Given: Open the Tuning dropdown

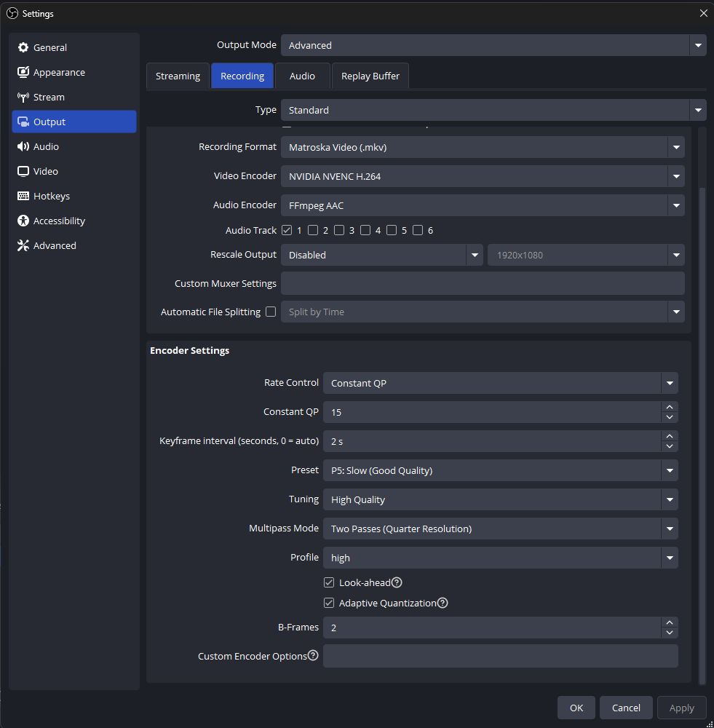Looking at the screenshot, I should pos(501,499).
